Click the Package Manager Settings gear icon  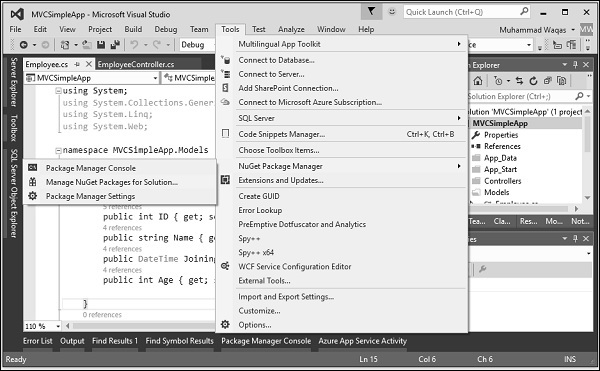pyautogui.click(x=33, y=196)
